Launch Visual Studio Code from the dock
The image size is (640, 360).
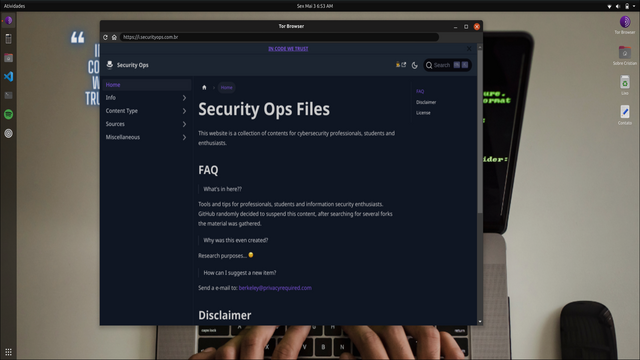[x=8, y=76]
